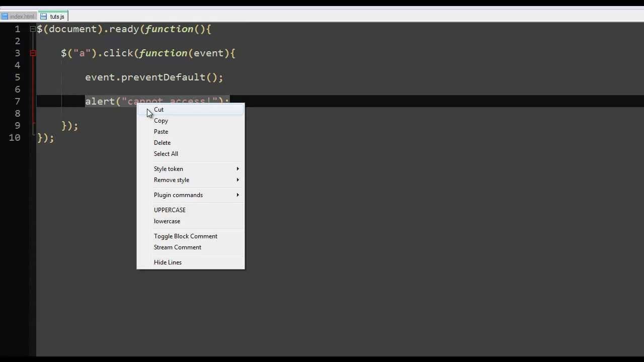Click the closing }); on line 9
The image size is (644, 362).
(70, 126)
